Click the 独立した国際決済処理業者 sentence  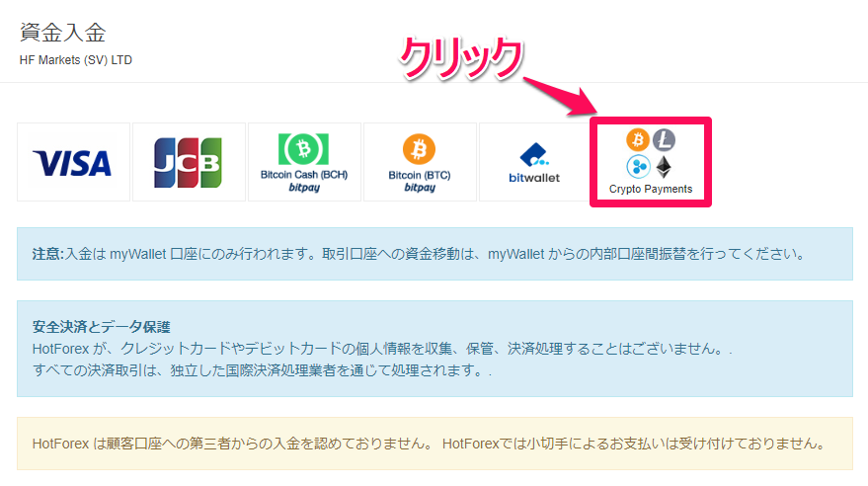[262, 369]
